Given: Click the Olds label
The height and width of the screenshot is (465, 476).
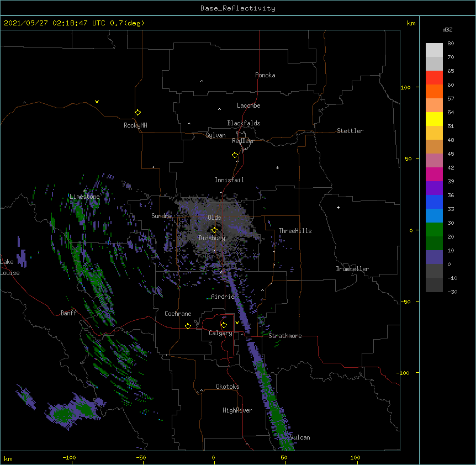Looking at the screenshot, I should point(214,218).
